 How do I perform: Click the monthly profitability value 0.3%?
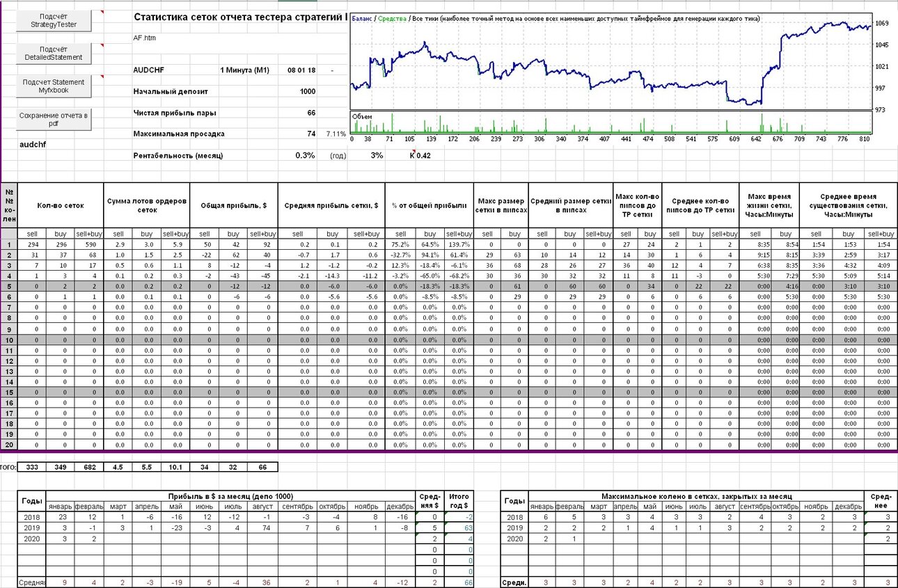(305, 155)
